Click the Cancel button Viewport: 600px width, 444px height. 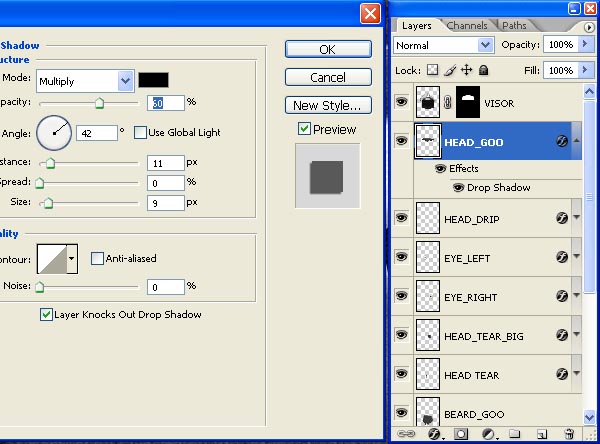328,77
